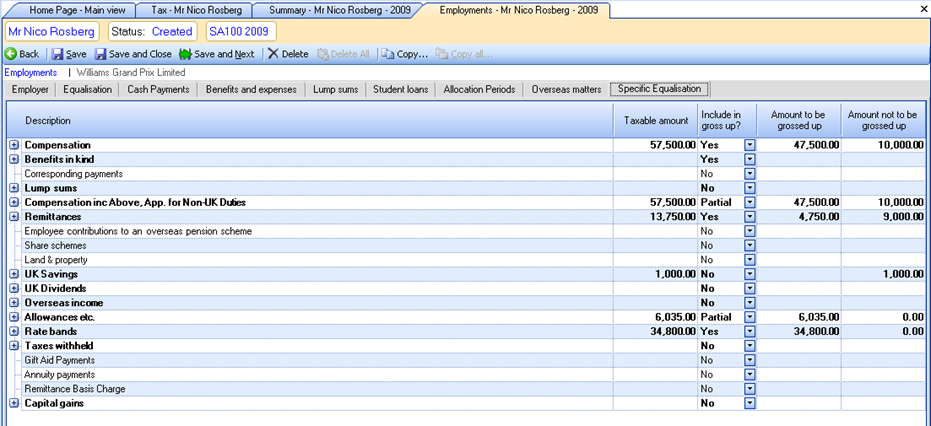This screenshot has height=426, width=931.
Task: Delete the current record with the X icon
Action: coord(273,54)
